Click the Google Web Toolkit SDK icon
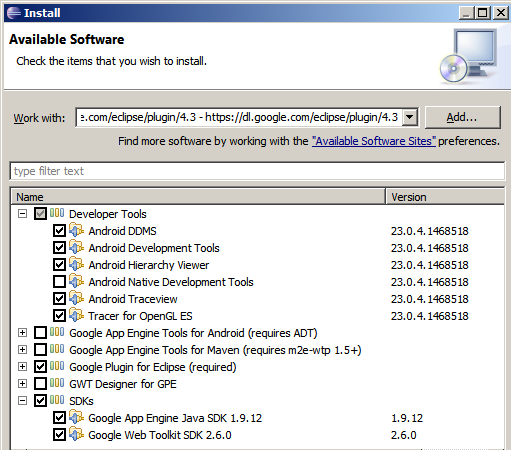This screenshot has width=511, height=450. click(76, 434)
